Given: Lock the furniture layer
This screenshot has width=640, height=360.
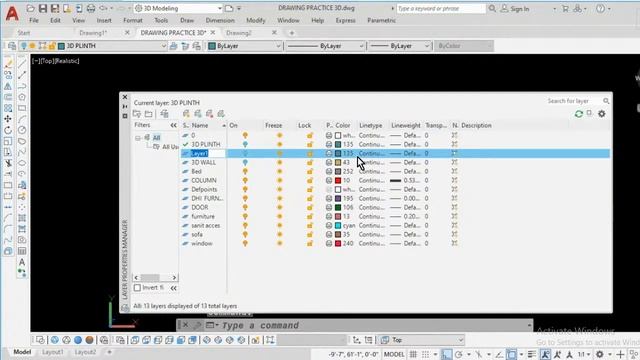Looking at the screenshot, I should point(310,216).
